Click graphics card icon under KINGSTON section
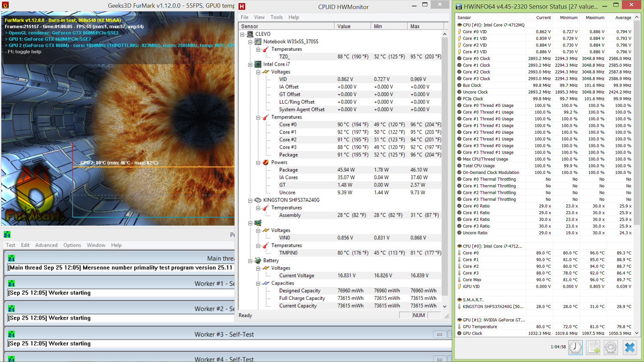This screenshot has width=644, height=362. click(x=258, y=223)
